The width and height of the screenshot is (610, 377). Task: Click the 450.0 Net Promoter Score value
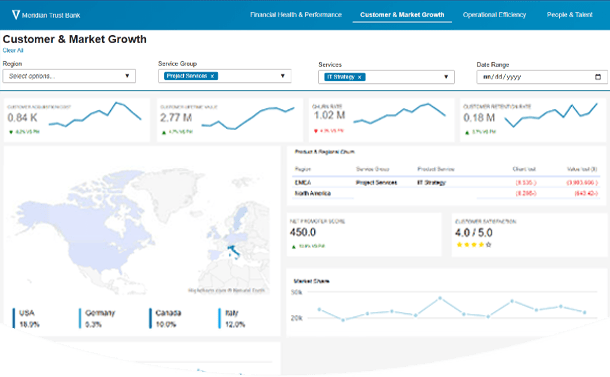coord(303,232)
